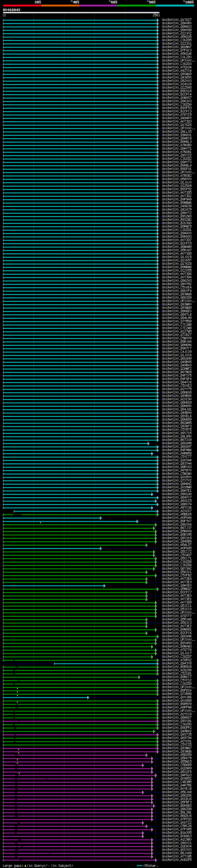
Task: Select the query name AV416943
Action: coord(11,10)
